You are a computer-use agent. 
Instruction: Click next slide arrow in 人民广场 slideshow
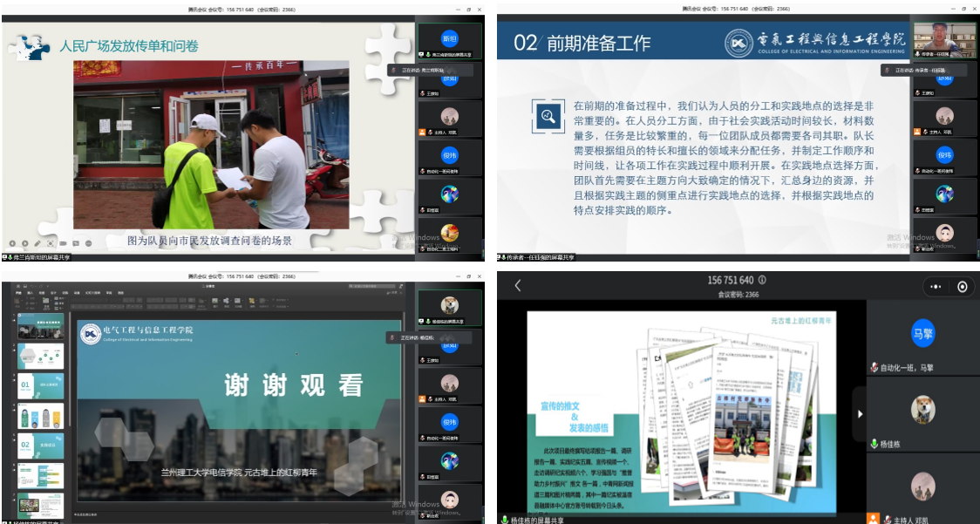[25, 242]
